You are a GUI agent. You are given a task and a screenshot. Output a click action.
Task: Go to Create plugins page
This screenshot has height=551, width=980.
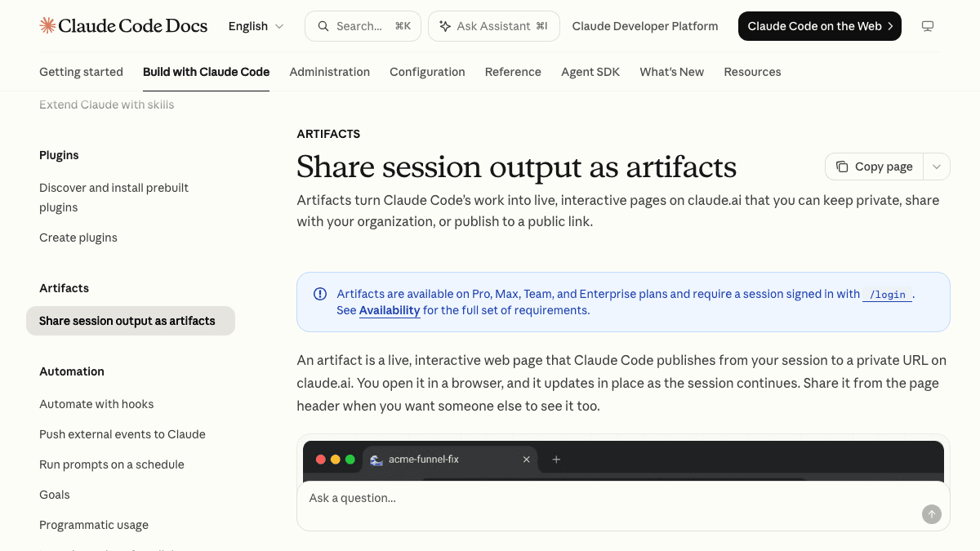point(78,238)
